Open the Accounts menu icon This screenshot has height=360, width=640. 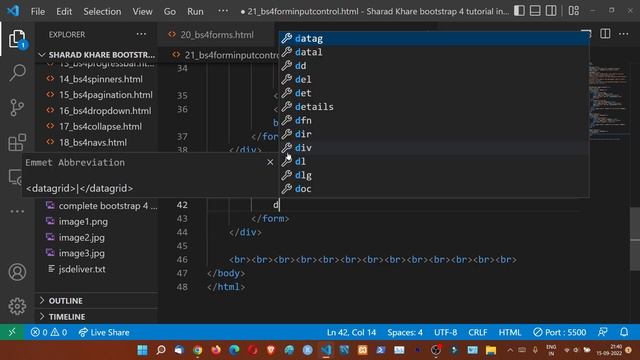point(17,272)
